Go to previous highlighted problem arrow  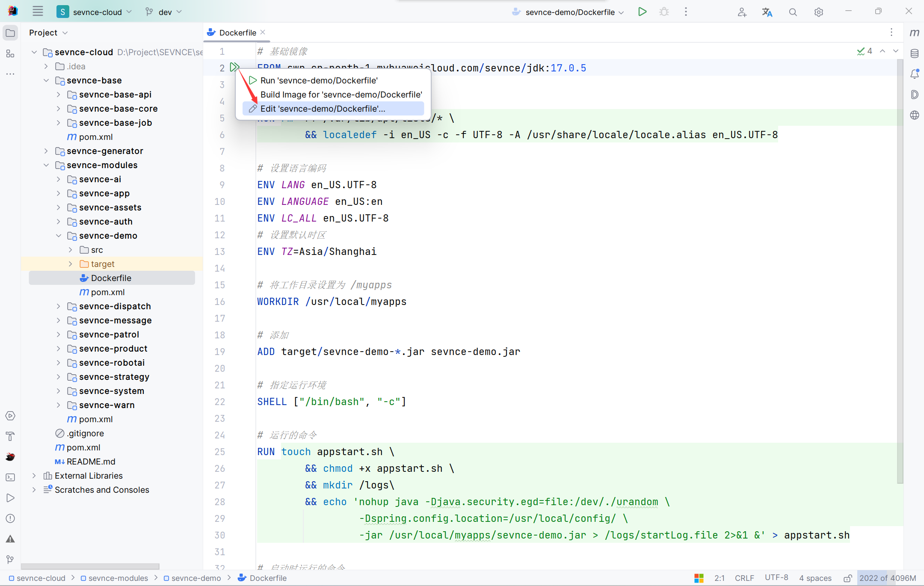[883, 51]
